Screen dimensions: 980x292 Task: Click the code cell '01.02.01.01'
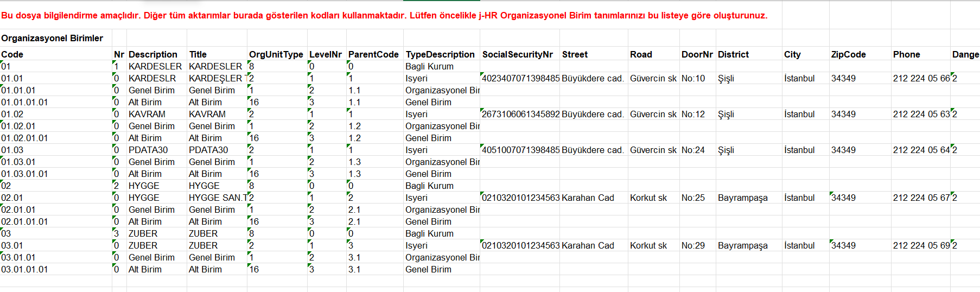click(x=24, y=138)
